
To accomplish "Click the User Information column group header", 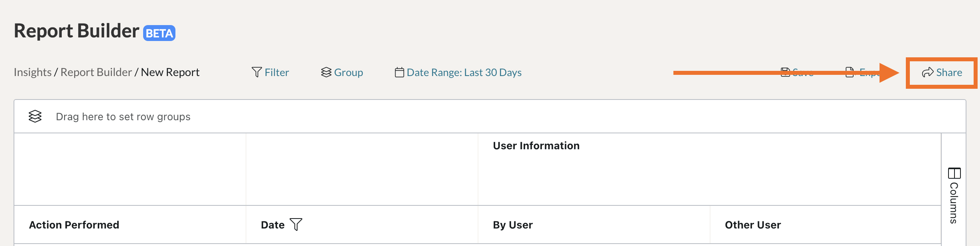I will point(536,146).
